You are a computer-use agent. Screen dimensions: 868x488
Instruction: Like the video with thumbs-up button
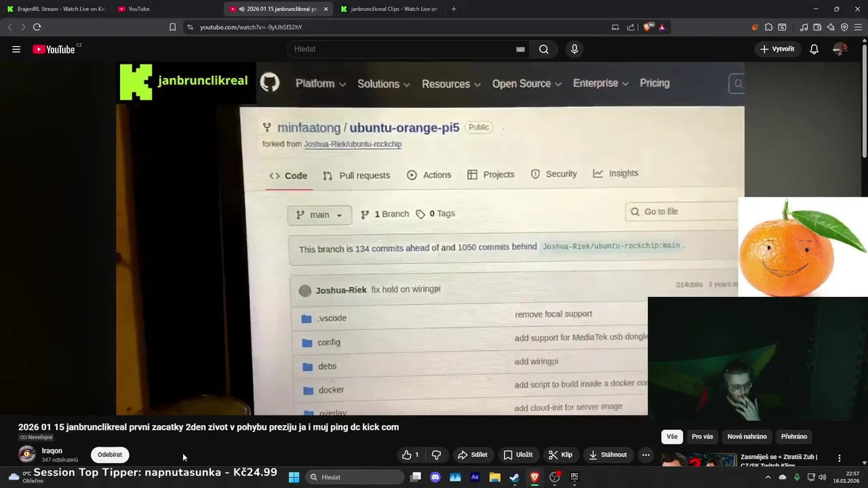point(410,455)
